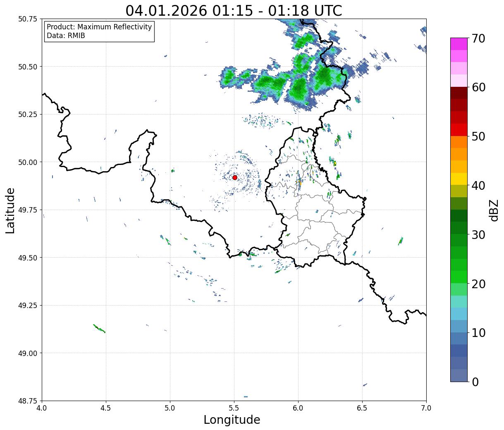Viewport: 504px width, 430px height.
Task: Click the longitude tick label 5.0
Action: (x=170, y=408)
